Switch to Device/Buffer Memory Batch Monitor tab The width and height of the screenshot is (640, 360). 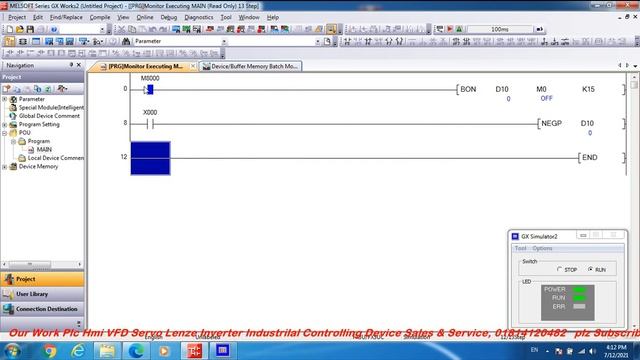tap(251, 66)
